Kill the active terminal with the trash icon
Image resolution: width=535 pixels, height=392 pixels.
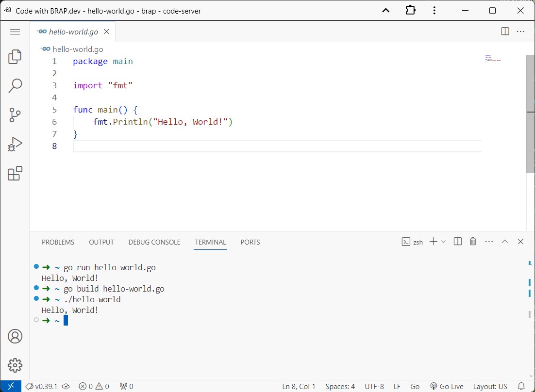tap(473, 241)
